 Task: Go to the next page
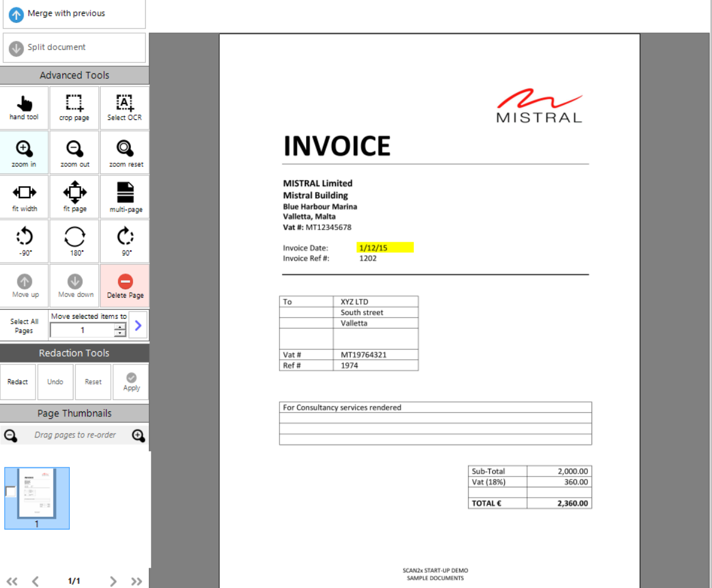[x=113, y=581]
